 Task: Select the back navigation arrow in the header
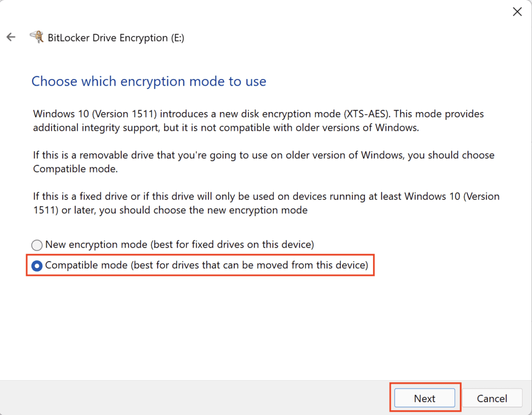11,37
